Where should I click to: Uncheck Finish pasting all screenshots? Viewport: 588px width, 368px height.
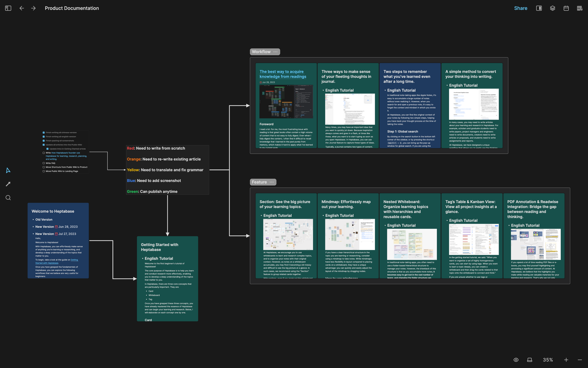click(44, 141)
